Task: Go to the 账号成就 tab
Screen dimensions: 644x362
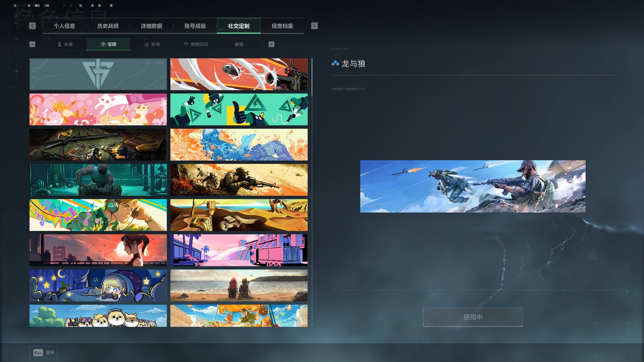Action: coord(195,26)
